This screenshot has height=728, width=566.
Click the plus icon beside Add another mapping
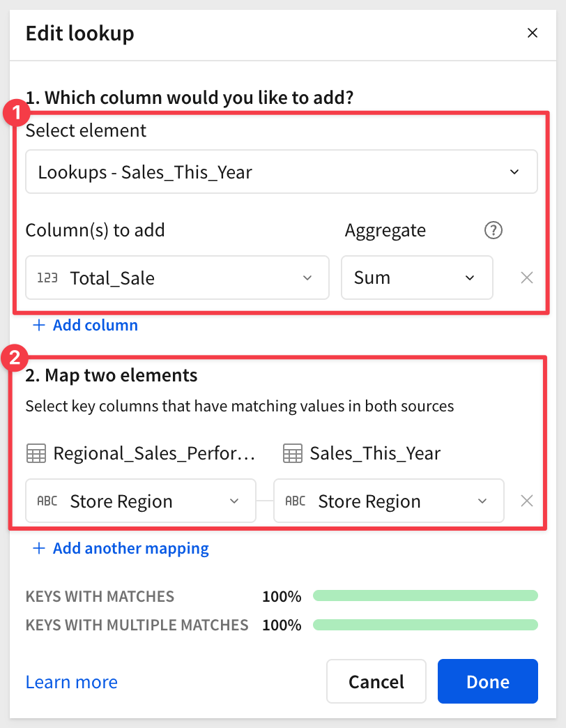point(39,548)
